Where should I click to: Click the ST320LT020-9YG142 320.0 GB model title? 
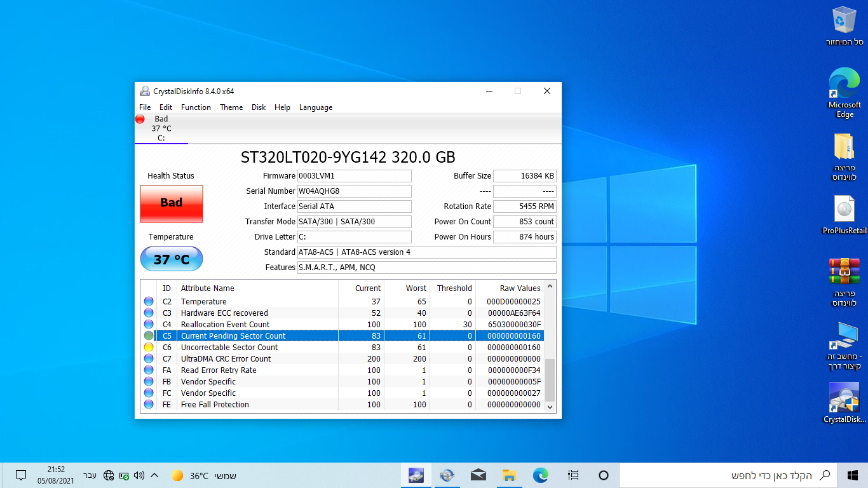(x=348, y=158)
